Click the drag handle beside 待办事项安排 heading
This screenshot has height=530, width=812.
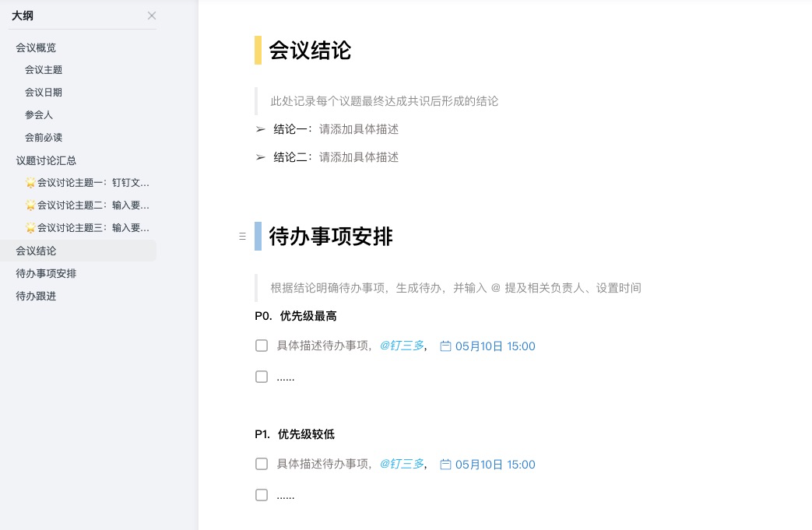242,236
